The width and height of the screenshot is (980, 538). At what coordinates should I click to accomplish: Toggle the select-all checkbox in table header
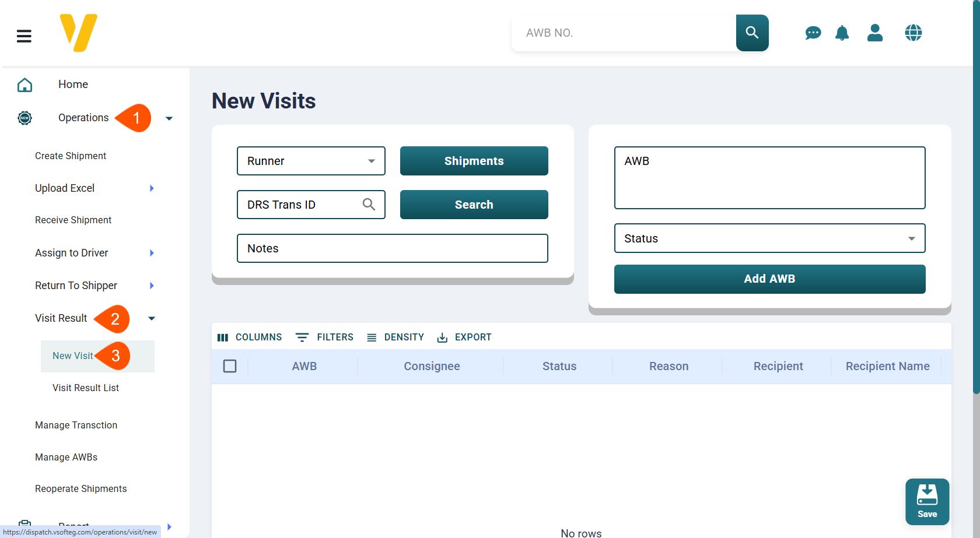click(230, 366)
